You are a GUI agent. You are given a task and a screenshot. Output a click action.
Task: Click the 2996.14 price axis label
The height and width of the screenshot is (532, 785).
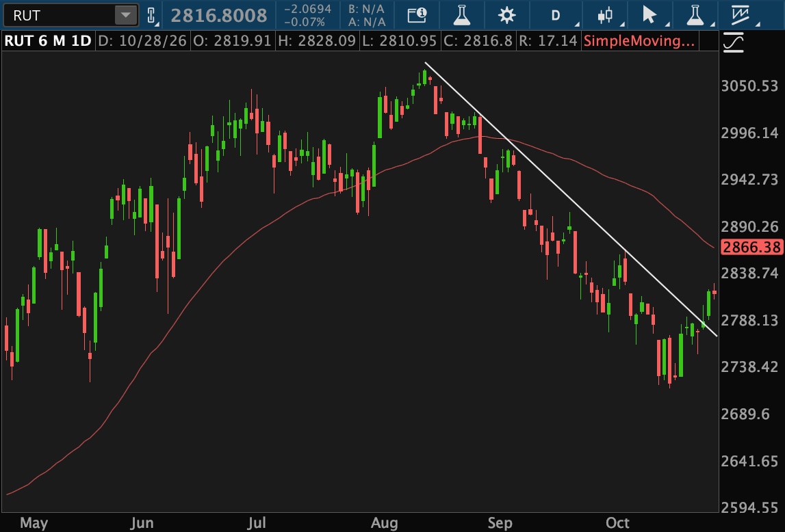click(x=749, y=133)
